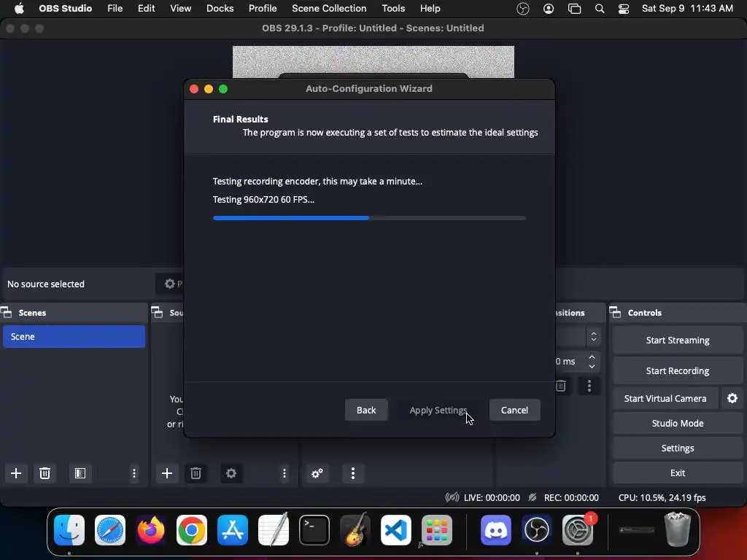Click Start Virtual Camera
The height and width of the screenshot is (560, 747).
pos(665,398)
